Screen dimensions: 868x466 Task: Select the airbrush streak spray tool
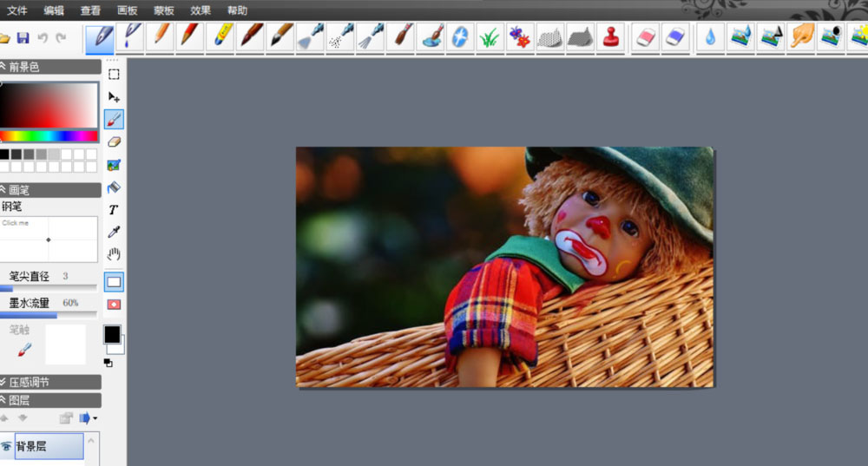click(x=371, y=37)
